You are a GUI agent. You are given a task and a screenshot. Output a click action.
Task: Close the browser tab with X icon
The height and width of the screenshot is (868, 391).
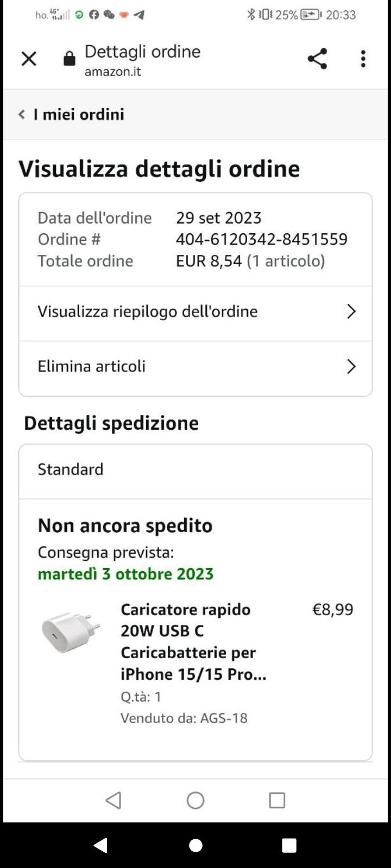click(29, 59)
